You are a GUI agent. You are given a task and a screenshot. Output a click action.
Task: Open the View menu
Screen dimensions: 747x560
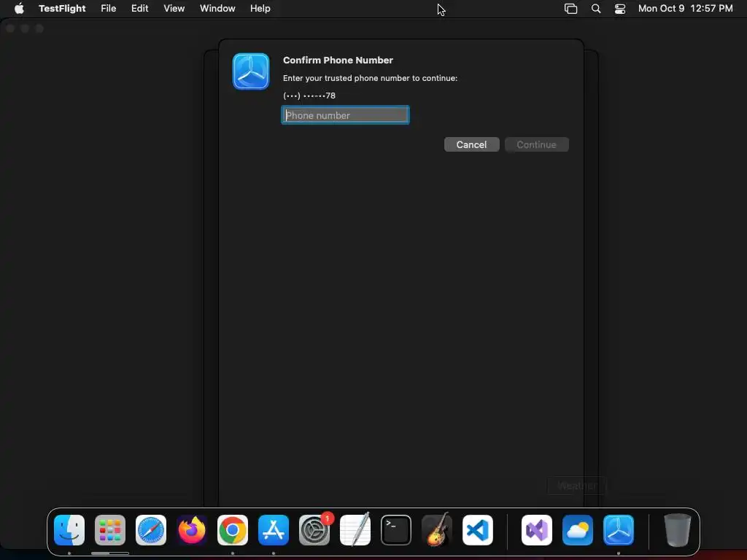pos(174,9)
